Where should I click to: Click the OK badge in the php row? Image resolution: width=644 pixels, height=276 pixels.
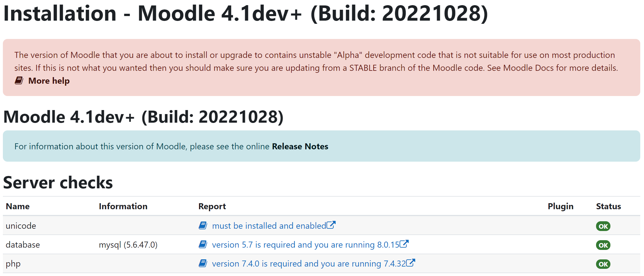pyautogui.click(x=603, y=264)
